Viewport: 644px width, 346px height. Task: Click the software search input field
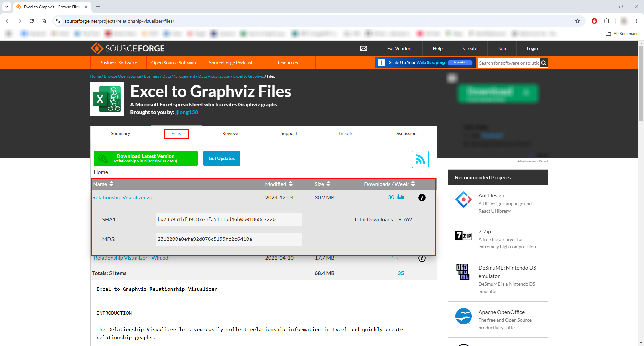(x=508, y=63)
